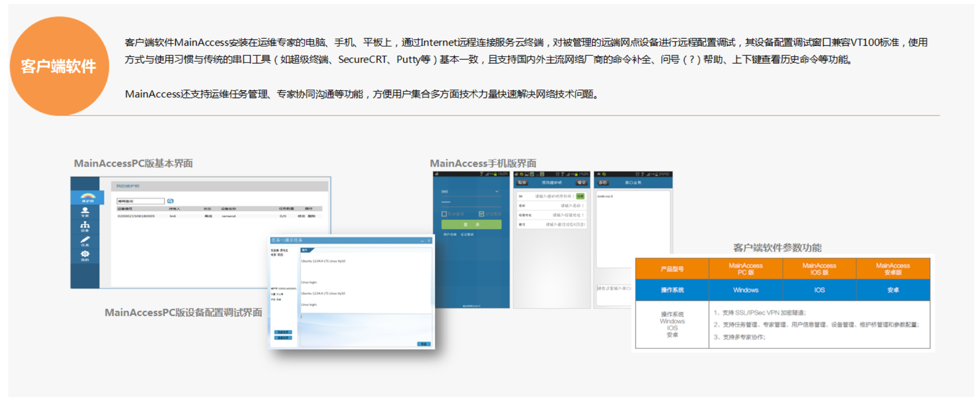
Task: Click the '客户端软件参数功能' heading
Action: point(777,248)
